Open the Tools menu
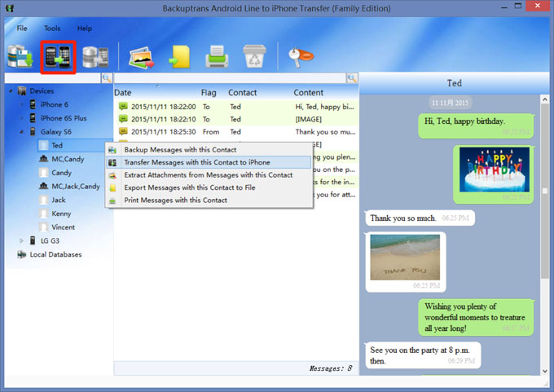Image resolution: width=554 pixels, height=392 pixels. pyautogui.click(x=52, y=29)
